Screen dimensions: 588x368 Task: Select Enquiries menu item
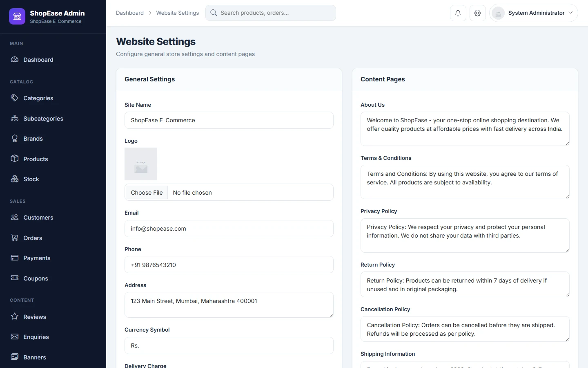pos(53,337)
